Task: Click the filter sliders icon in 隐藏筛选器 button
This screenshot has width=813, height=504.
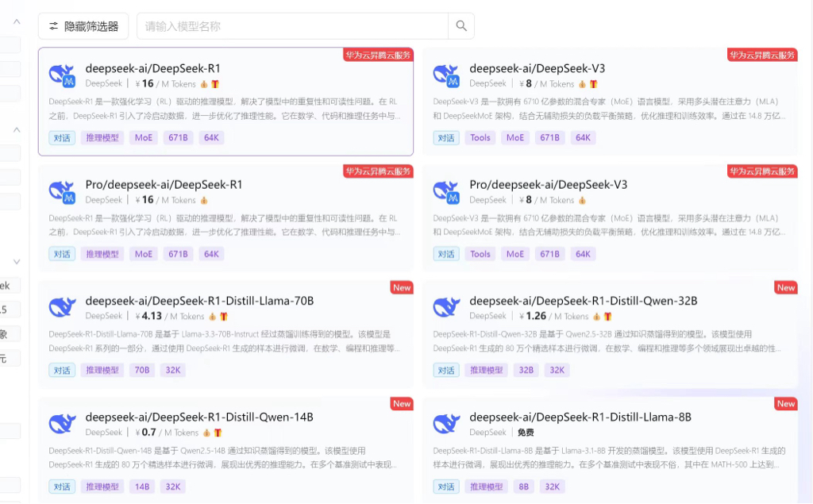Action: (x=53, y=26)
